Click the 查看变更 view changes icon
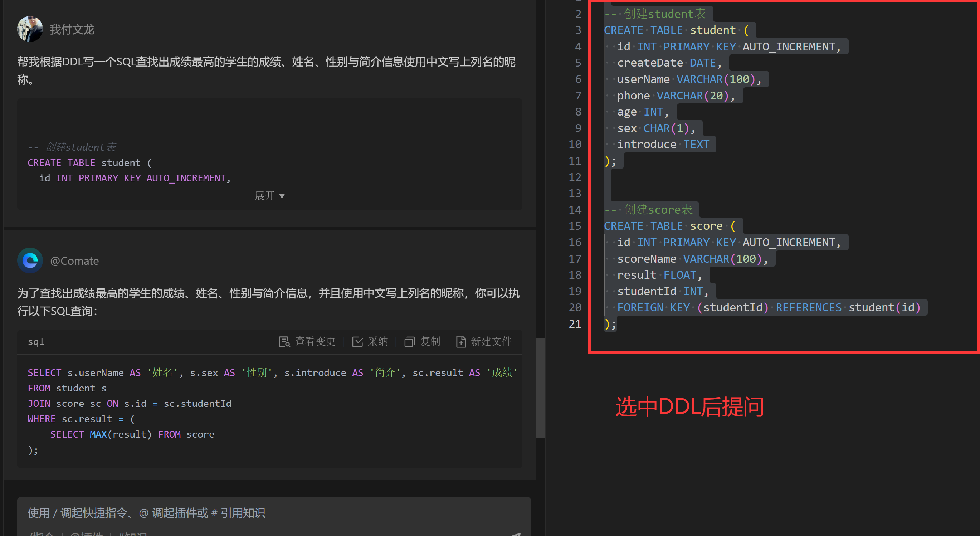This screenshot has width=980, height=536. [284, 342]
